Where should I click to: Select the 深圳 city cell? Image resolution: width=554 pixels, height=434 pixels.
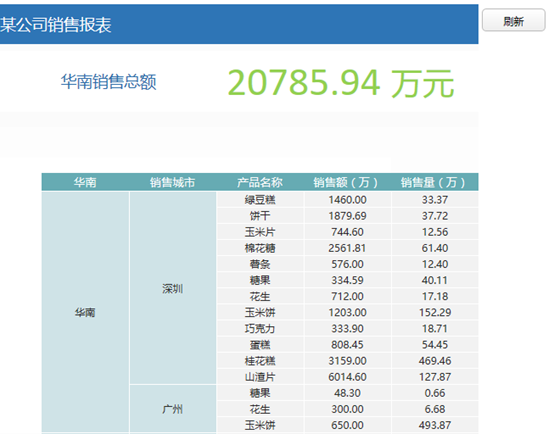tap(173, 288)
